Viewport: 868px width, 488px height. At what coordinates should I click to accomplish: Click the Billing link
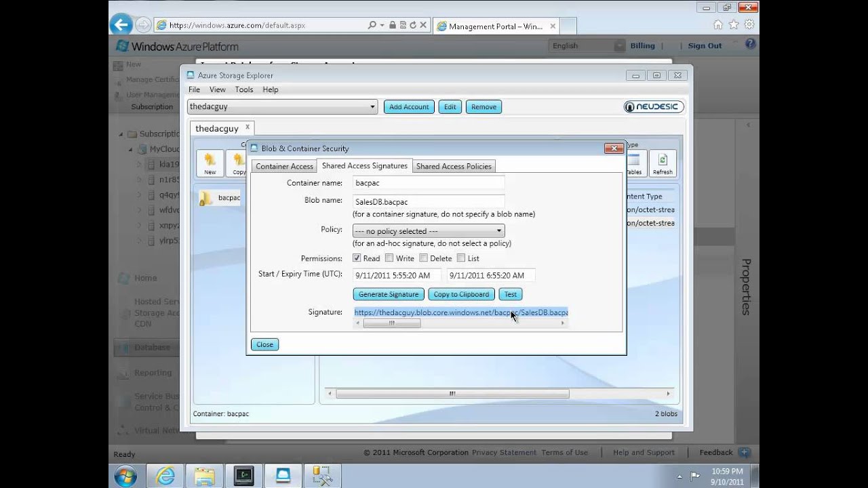[x=643, y=45]
